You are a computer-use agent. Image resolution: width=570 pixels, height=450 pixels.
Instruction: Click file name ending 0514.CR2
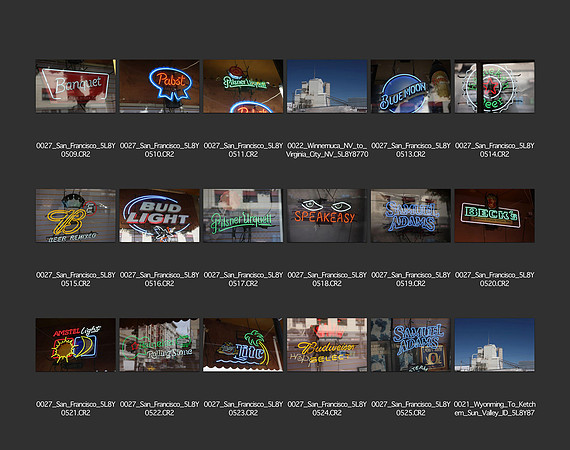[x=494, y=150]
